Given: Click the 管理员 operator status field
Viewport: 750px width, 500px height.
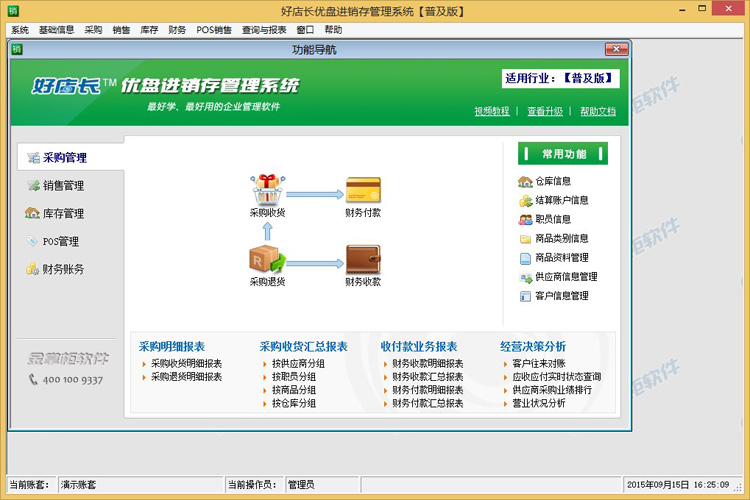Looking at the screenshot, I should (x=321, y=484).
